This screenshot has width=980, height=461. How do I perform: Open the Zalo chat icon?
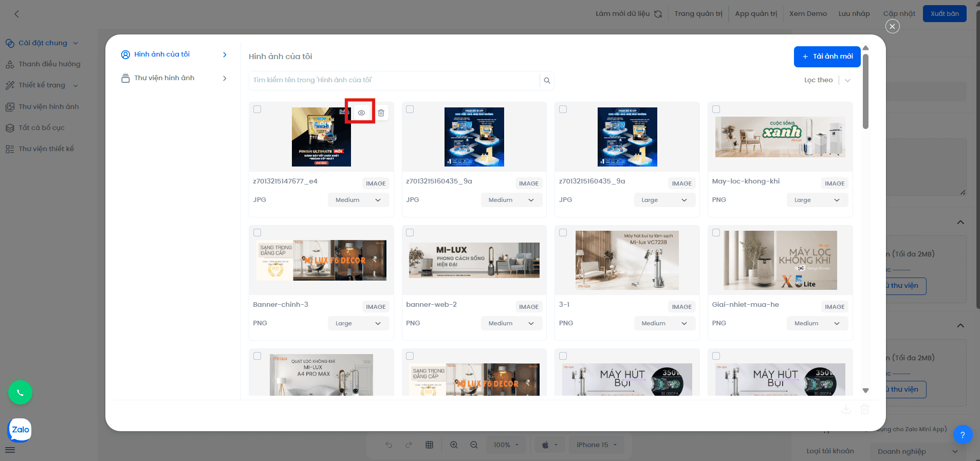pos(20,430)
